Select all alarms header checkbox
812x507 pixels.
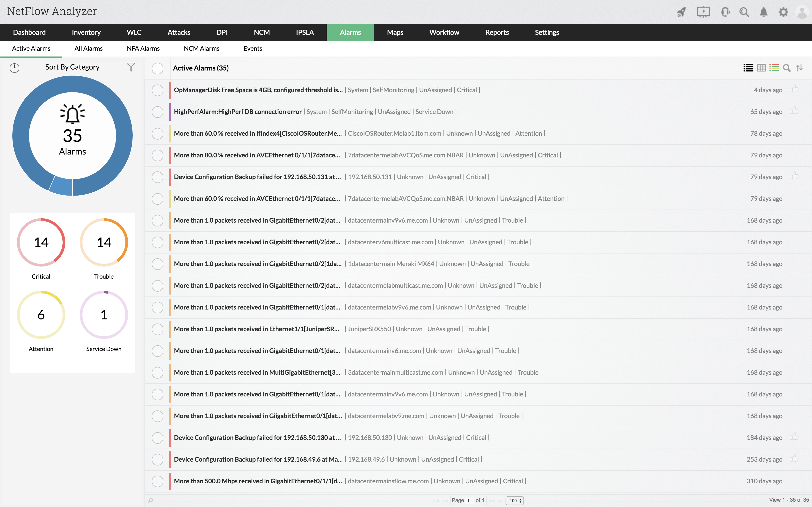click(157, 68)
